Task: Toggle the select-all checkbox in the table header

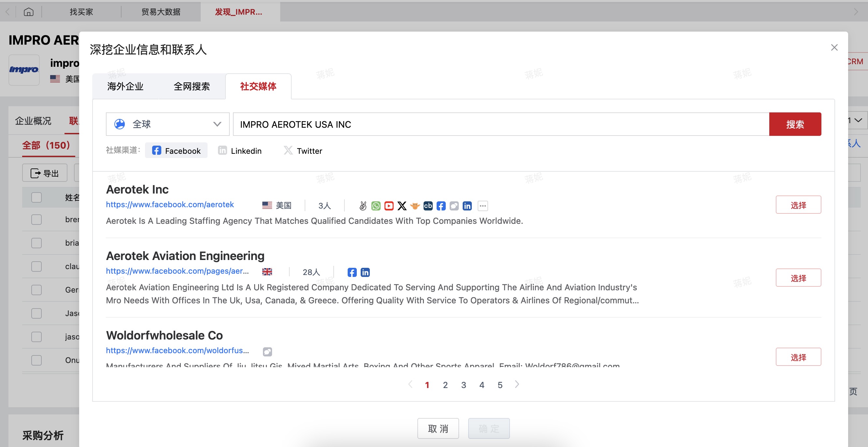Action: pos(36,197)
